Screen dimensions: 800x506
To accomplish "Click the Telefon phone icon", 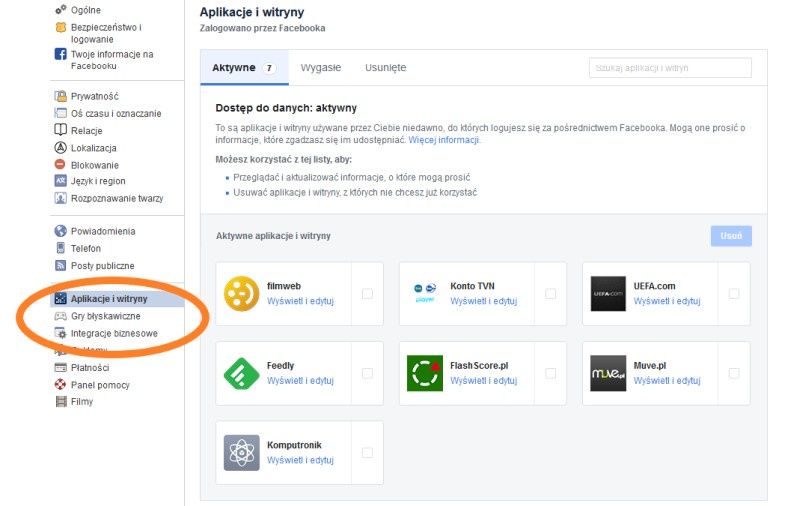I will (61, 248).
